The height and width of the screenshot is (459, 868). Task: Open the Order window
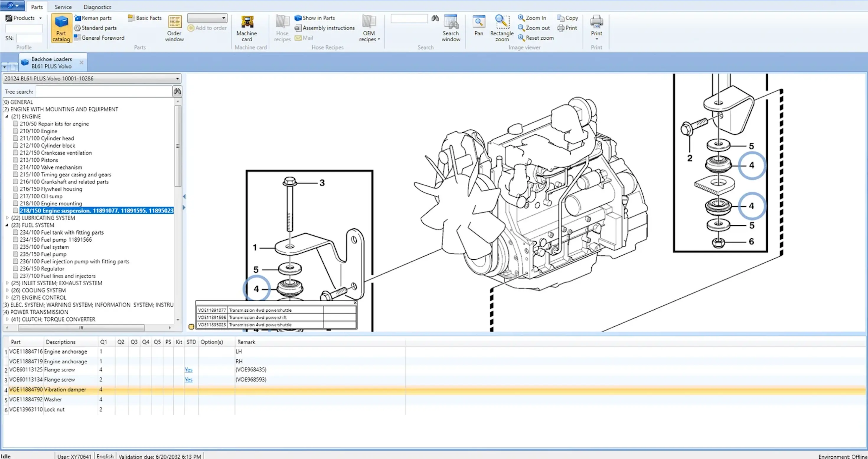click(x=174, y=28)
